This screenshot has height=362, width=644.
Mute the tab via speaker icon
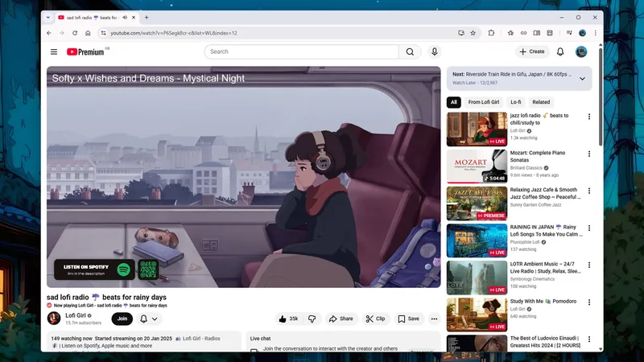(x=125, y=17)
